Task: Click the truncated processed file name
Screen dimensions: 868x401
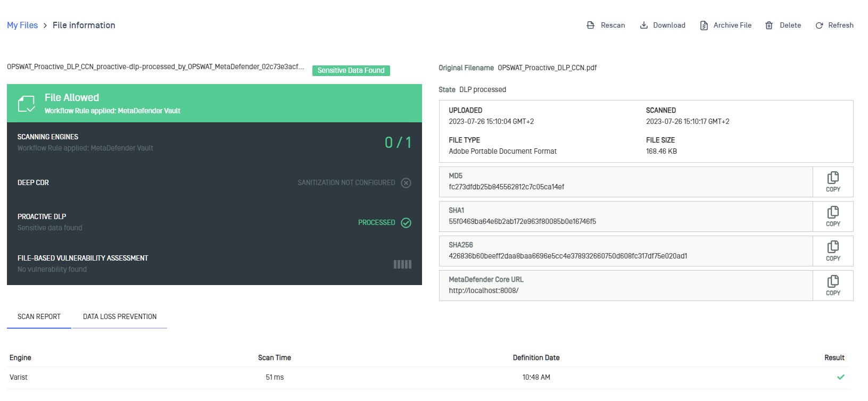Action: [x=155, y=67]
